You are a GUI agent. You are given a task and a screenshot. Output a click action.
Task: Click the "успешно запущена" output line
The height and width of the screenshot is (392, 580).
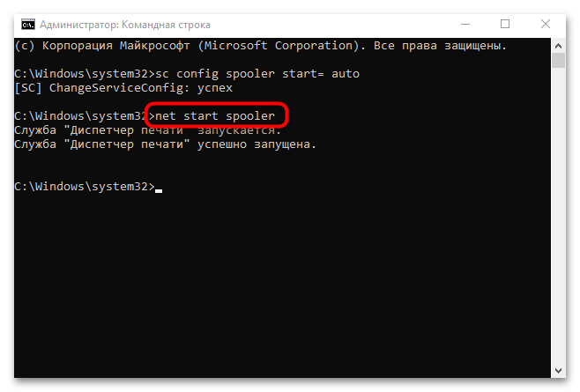click(165, 144)
